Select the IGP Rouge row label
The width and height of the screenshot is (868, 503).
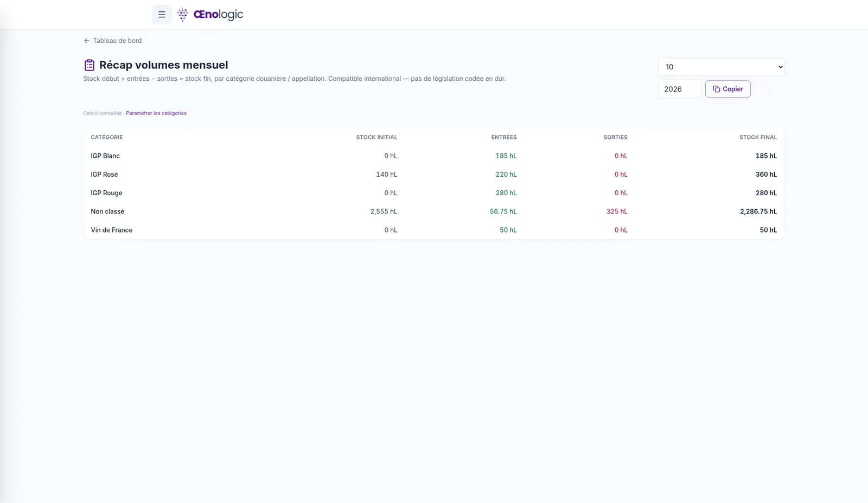click(106, 193)
